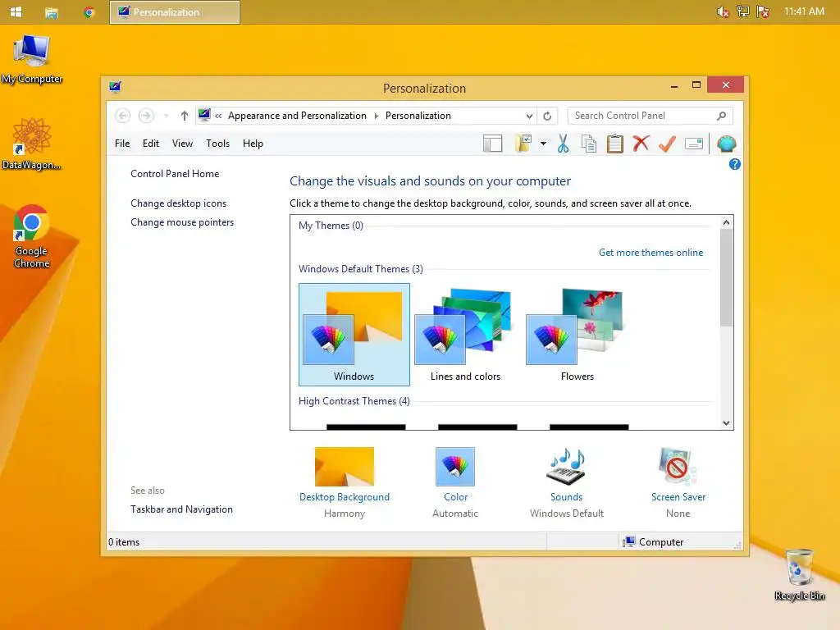Open the folder options dropdown arrow
Image resolution: width=840 pixels, height=630 pixels.
[x=543, y=144]
